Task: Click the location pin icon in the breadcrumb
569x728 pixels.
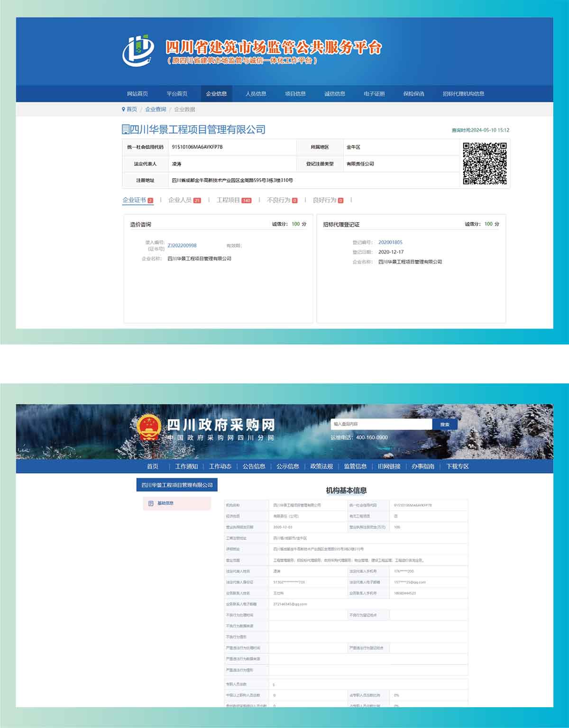Action: click(x=123, y=109)
